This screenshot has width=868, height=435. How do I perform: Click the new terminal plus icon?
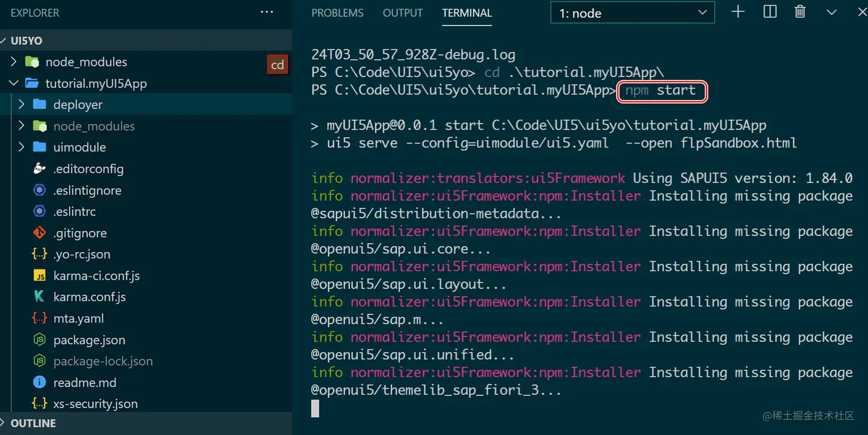[x=738, y=11]
